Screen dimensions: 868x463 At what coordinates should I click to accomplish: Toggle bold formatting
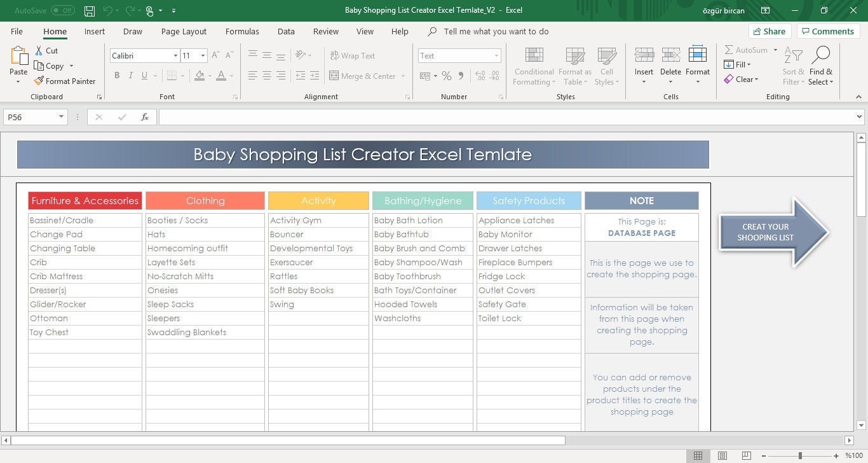117,75
